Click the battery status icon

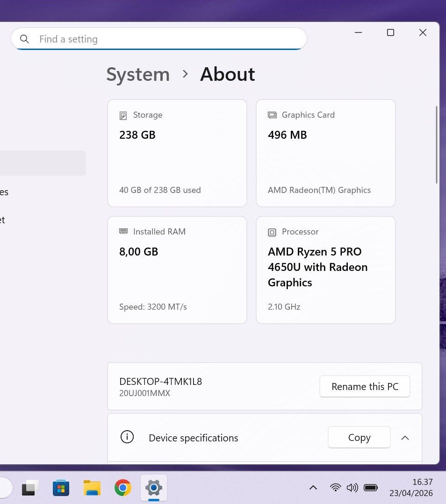tap(371, 488)
